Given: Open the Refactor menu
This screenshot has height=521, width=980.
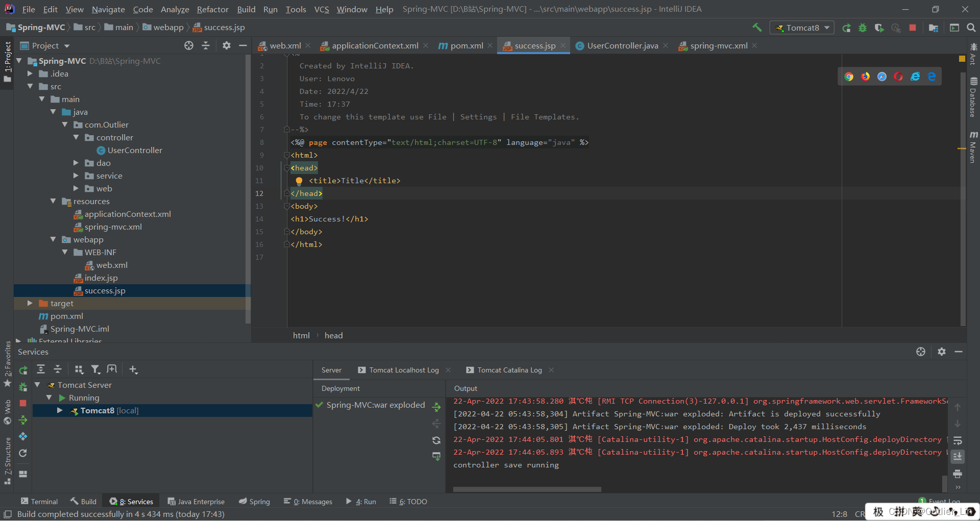Looking at the screenshot, I should coord(212,9).
